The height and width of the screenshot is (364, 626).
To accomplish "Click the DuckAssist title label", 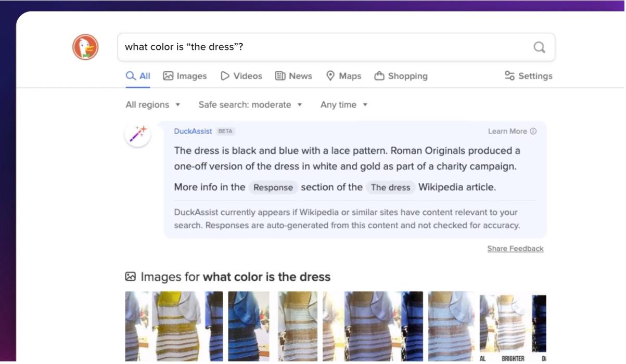I will pyautogui.click(x=193, y=132).
